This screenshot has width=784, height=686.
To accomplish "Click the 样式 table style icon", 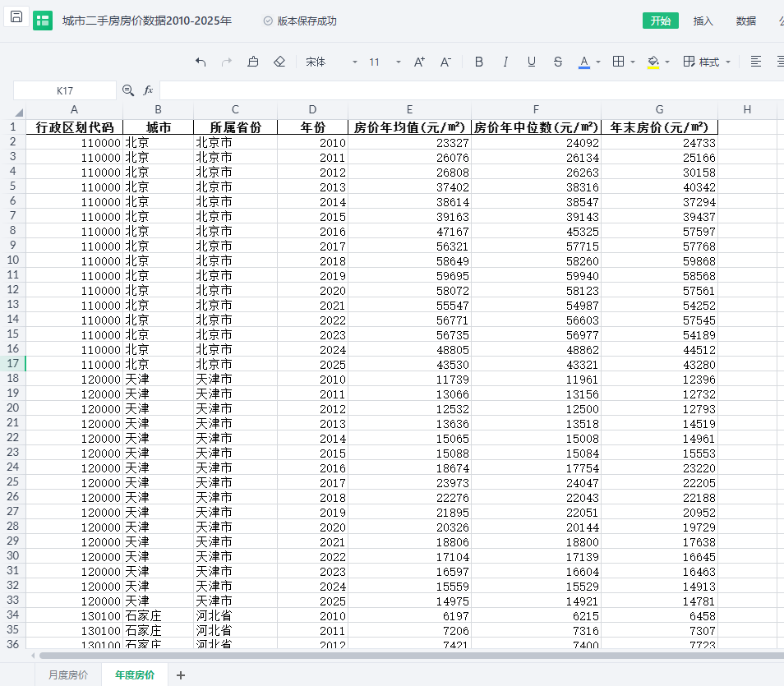I will tap(689, 62).
